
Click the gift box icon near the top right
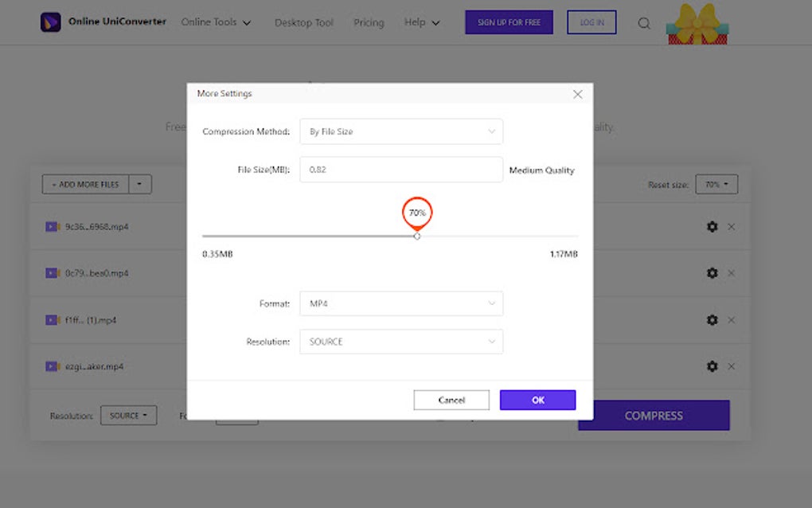click(x=697, y=24)
